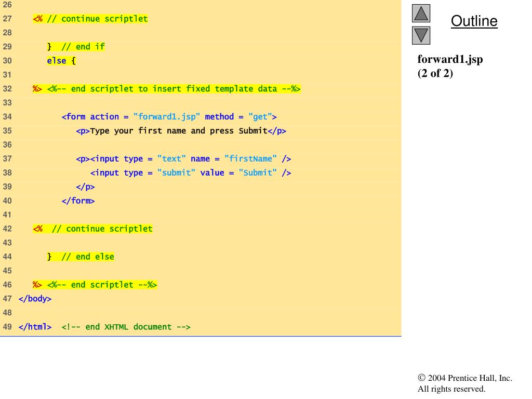Click the "end XHTML document" comment

coord(126,327)
